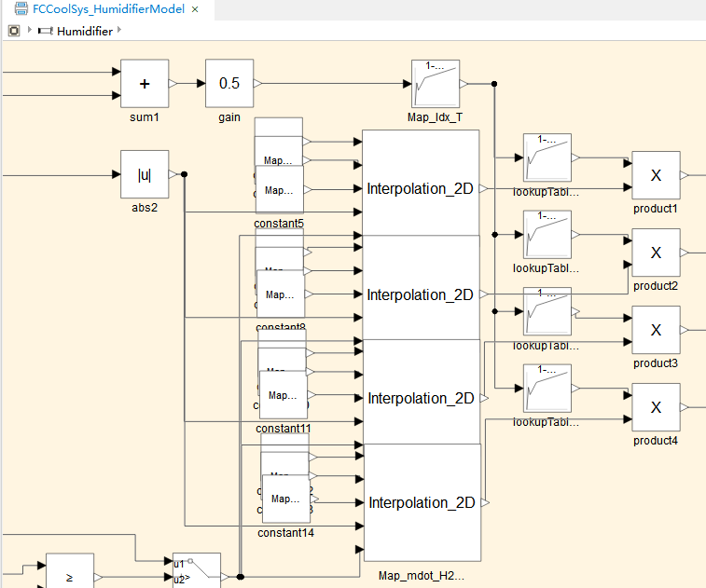Click the product2 label text

(655, 286)
